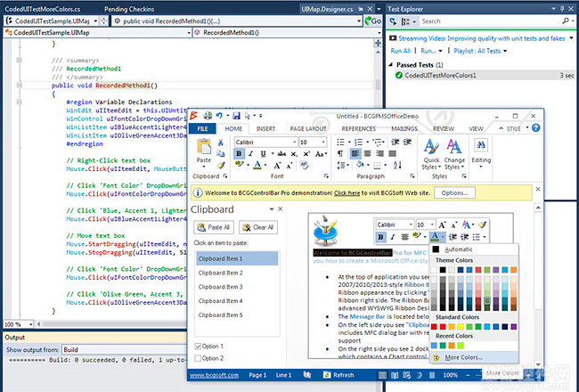Open the ribbon font name Calibri dropdown
579x392 pixels.
point(294,143)
